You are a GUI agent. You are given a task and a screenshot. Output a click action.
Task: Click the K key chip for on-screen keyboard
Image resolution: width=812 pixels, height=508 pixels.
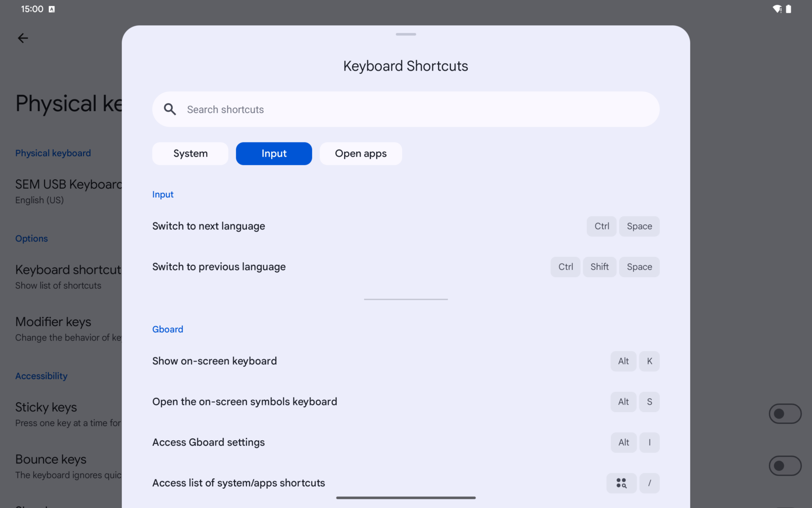(649, 361)
